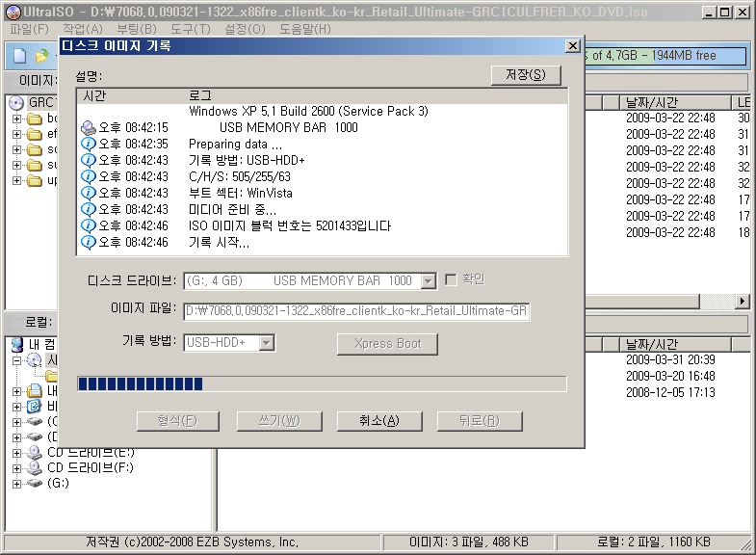Click the lower 날짜/시간 column header in local list
Screen dimensions: 756x555
(x=675, y=344)
